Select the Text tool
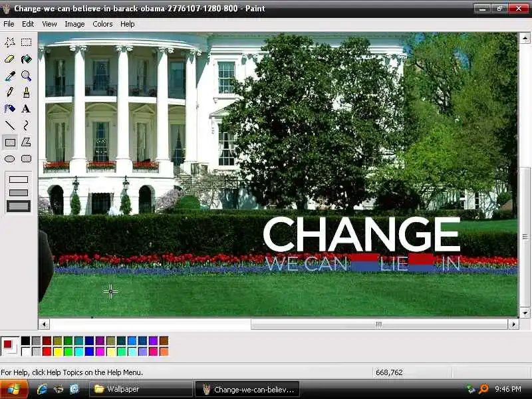532x399 pixels. pyautogui.click(x=26, y=108)
